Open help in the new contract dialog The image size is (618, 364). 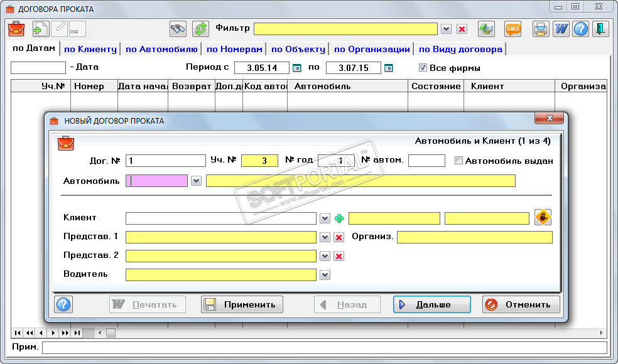click(63, 304)
